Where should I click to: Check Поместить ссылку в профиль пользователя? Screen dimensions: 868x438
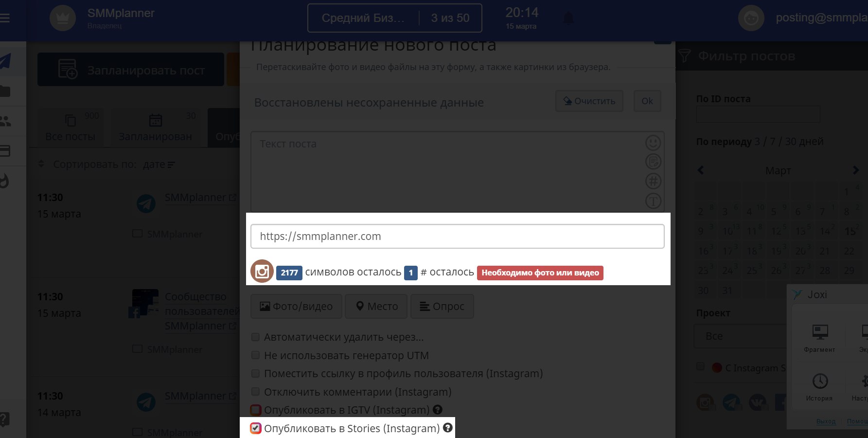point(255,373)
